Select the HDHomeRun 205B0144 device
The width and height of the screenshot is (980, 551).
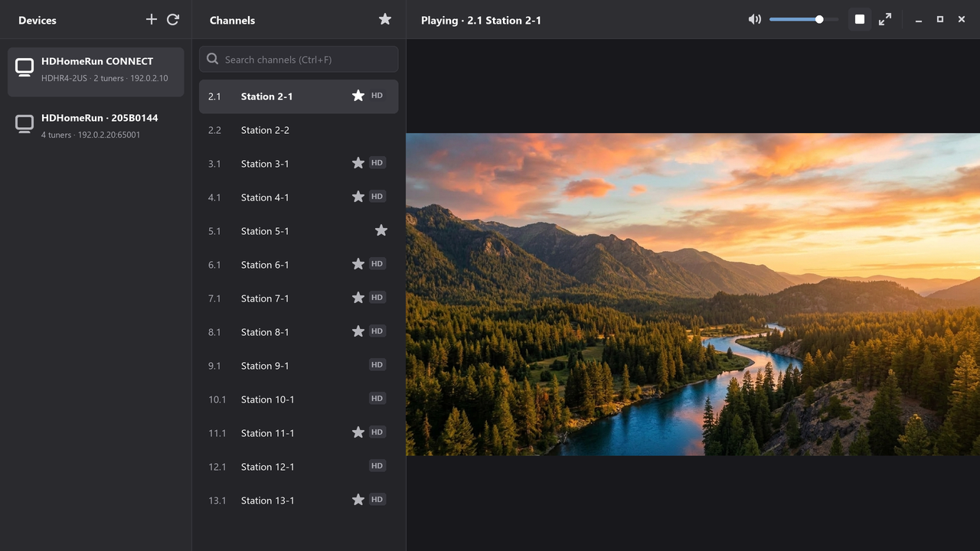pos(96,126)
